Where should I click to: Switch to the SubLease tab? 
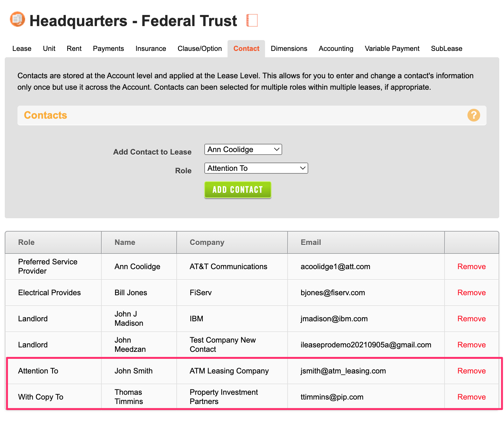(x=446, y=49)
